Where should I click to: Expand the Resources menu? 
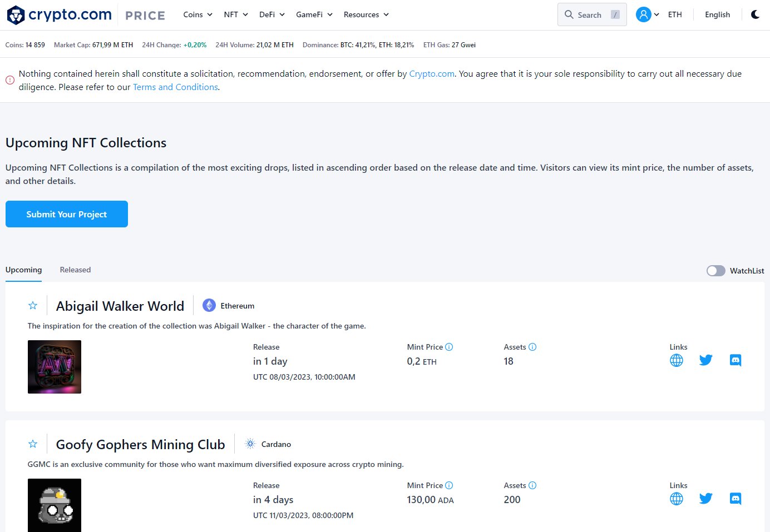tap(366, 14)
